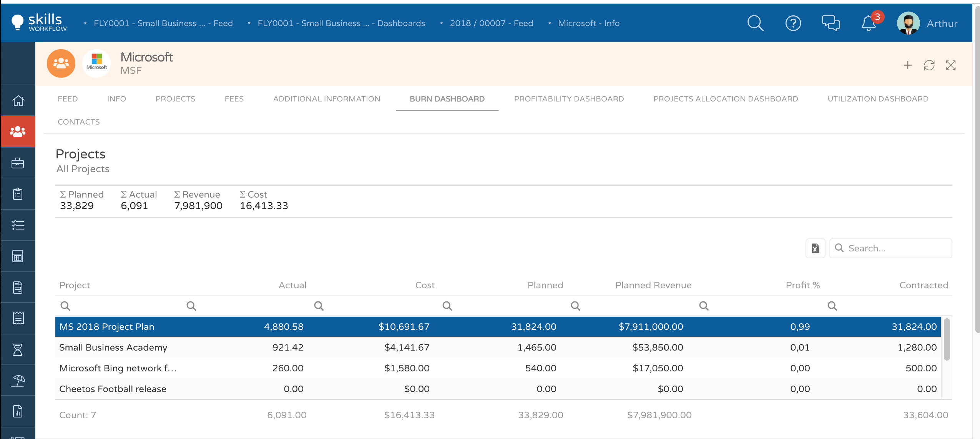
Task: Open the PROJECTS ALLOCATION DASHBOARD tab
Action: [726, 99]
